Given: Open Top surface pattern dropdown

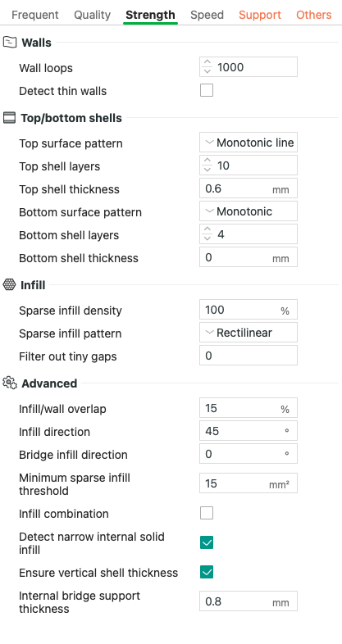Looking at the screenshot, I should point(249,143).
